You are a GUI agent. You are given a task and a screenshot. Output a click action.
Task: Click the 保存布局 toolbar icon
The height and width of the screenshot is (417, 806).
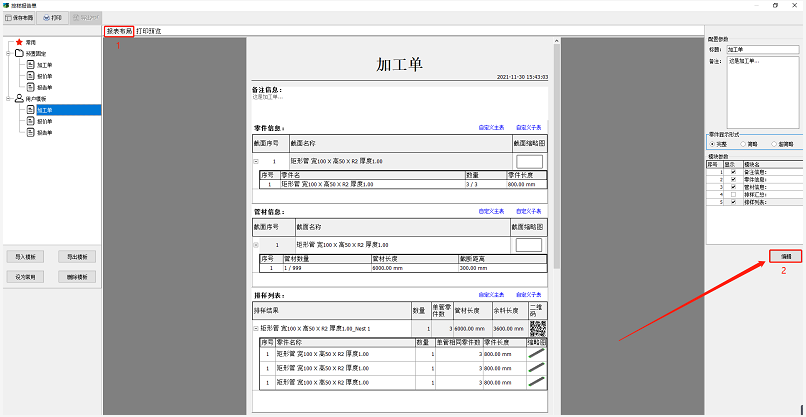point(8,17)
